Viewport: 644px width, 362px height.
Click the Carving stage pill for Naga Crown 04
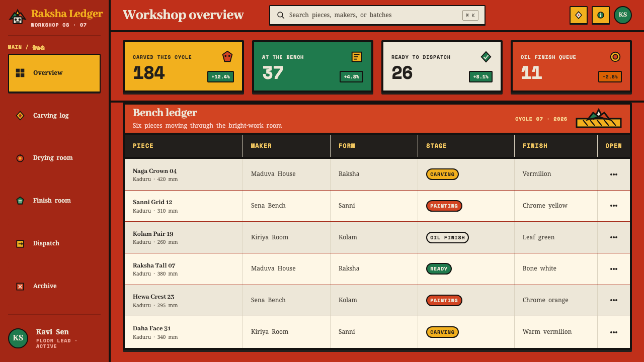[442, 174]
